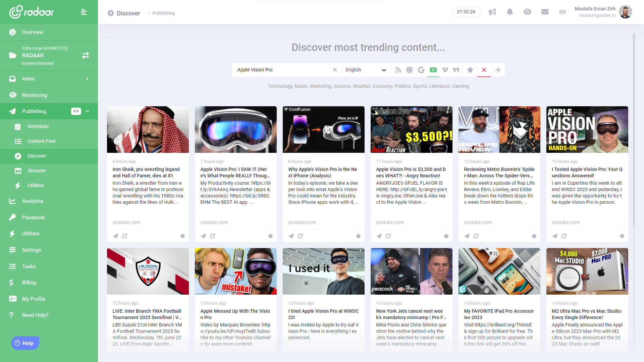Open Content Pool in sidebar

(x=41, y=141)
